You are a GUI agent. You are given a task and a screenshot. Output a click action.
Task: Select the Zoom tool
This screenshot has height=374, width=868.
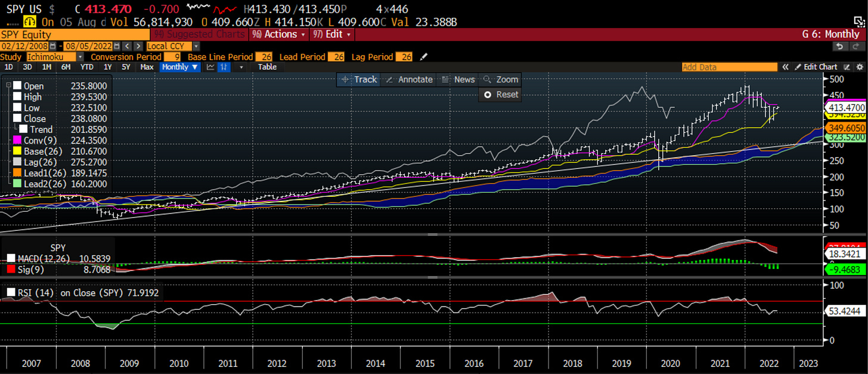point(500,79)
